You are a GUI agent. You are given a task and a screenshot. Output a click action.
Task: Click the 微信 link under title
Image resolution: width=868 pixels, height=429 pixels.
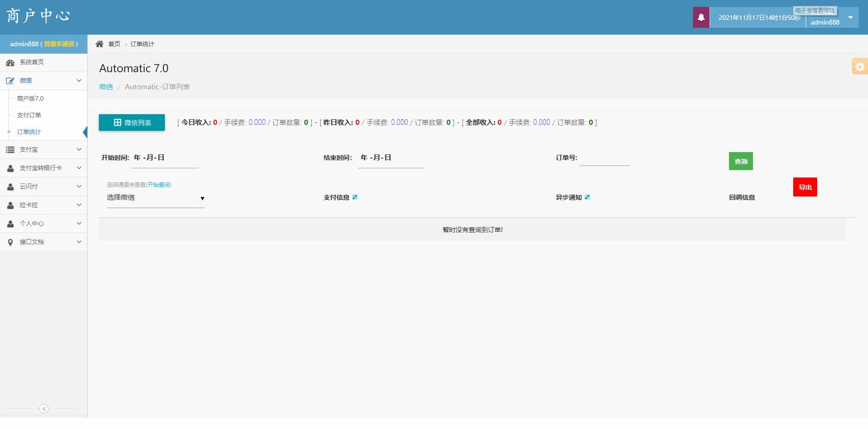click(106, 86)
